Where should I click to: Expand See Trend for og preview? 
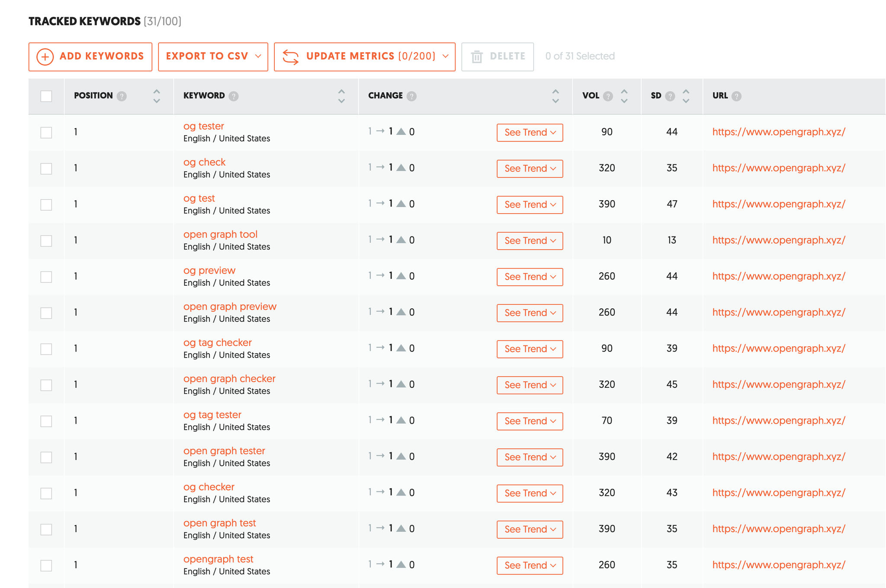point(530,277)
